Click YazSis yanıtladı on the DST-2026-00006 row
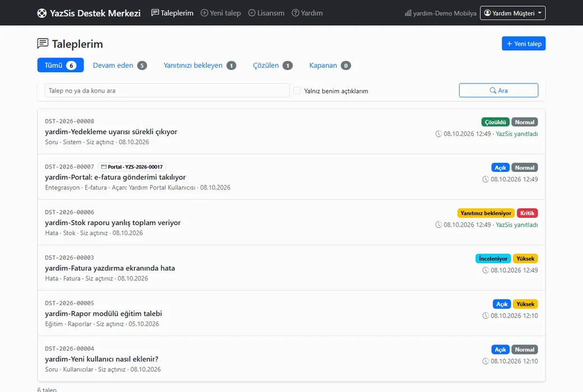583x392 pixels. click(517, 225)
